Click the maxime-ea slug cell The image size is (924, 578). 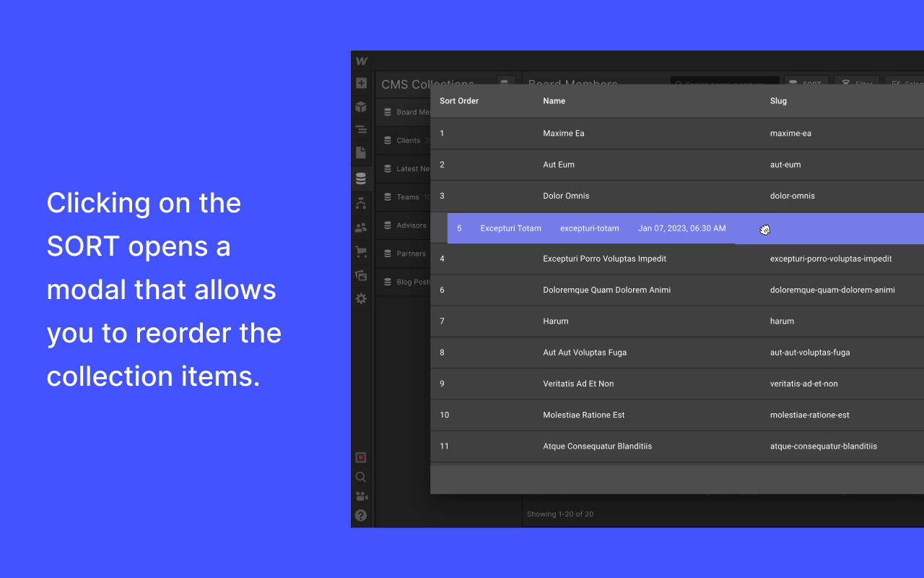tap(790, 134)
